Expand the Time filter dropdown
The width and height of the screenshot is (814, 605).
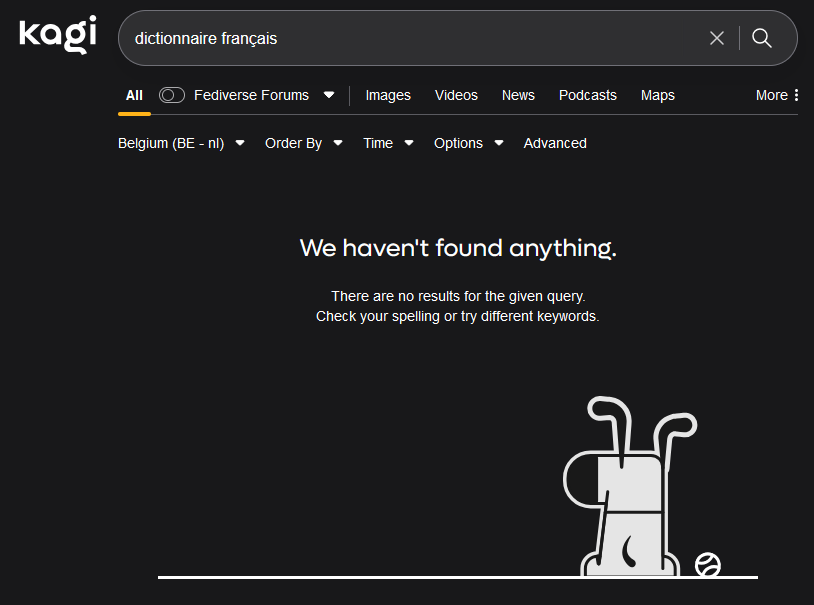(x=388, y=143)
